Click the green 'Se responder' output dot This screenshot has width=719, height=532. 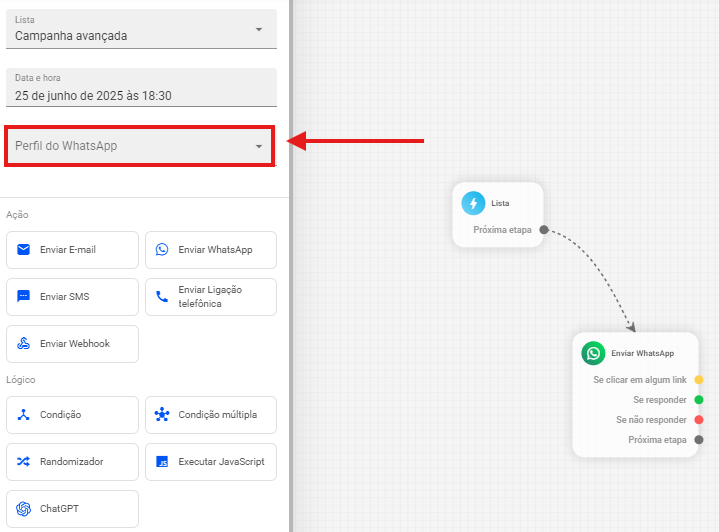699,400
